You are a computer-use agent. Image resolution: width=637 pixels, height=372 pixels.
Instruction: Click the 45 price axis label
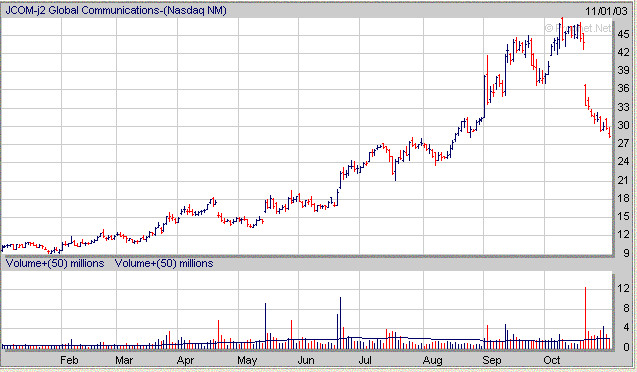click(x=623, y=34)
